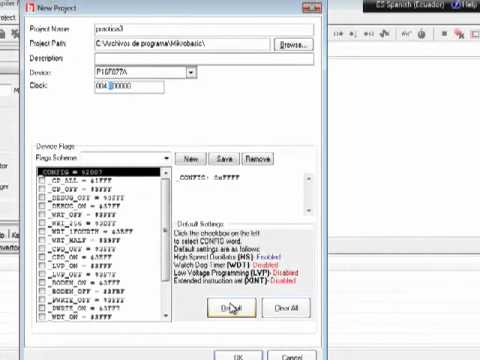Click the square stop icon in main toolbar
This screenshot has width=480, height=360.
444,34
